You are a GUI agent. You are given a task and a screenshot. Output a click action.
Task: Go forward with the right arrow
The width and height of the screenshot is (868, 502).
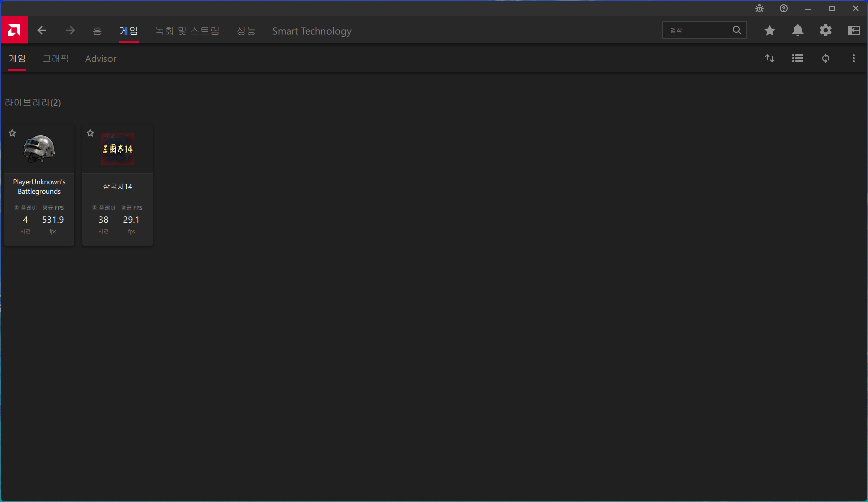tap(70, 31)
